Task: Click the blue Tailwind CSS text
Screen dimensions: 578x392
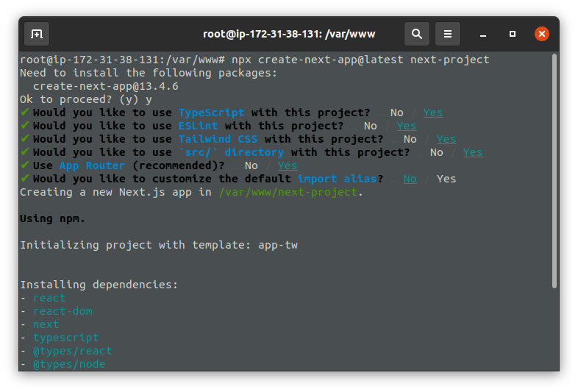Action: pyautogui.click(x=218, y=139)
